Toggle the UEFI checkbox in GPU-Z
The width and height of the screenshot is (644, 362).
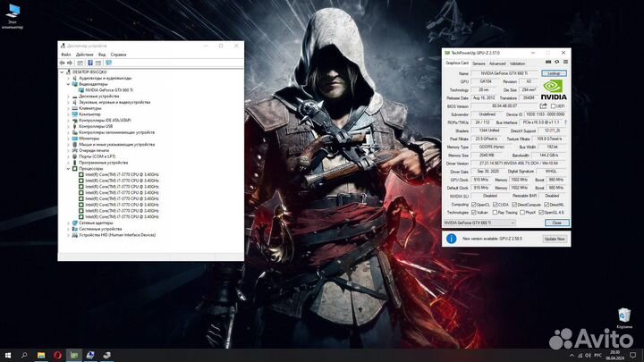554,106
